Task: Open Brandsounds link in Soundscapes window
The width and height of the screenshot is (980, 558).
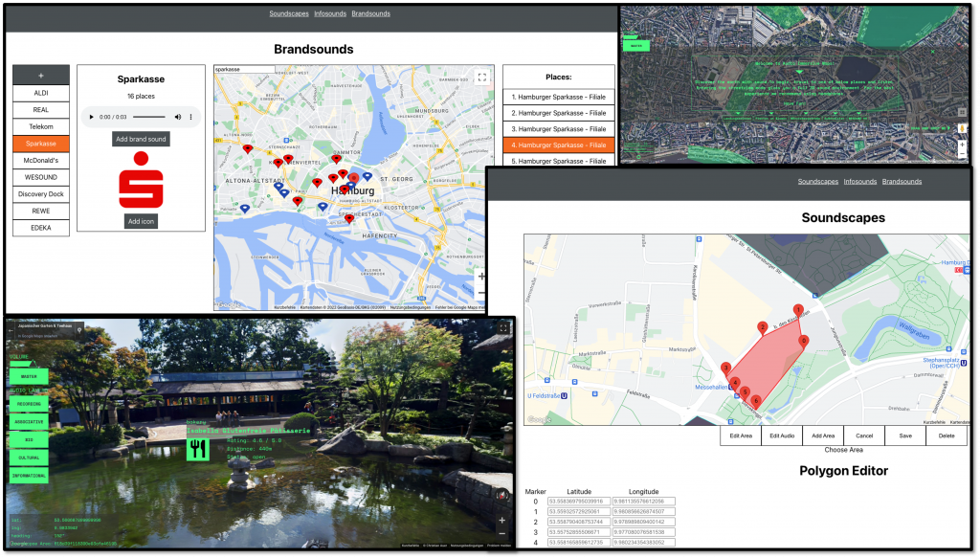Action: pyautogui.click(x=902, y=182)
